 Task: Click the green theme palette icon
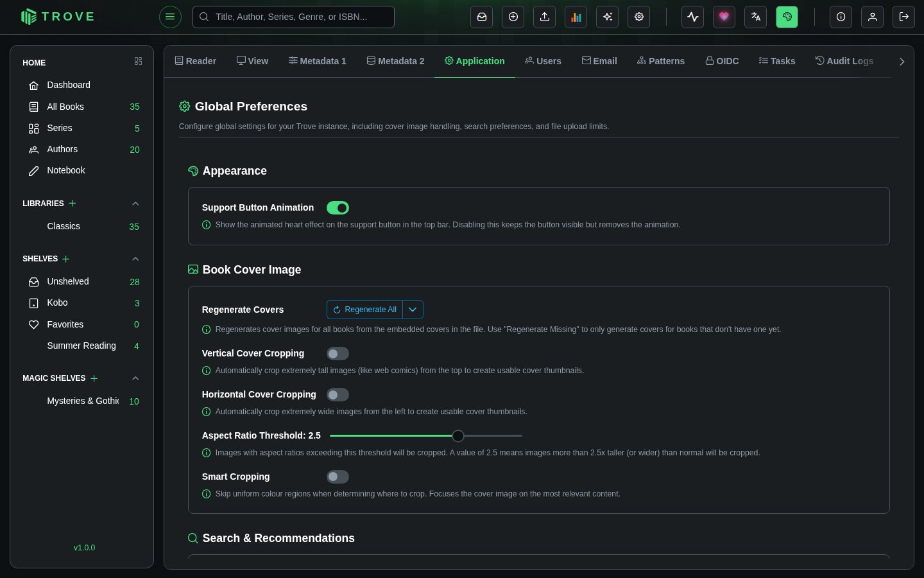787,17
